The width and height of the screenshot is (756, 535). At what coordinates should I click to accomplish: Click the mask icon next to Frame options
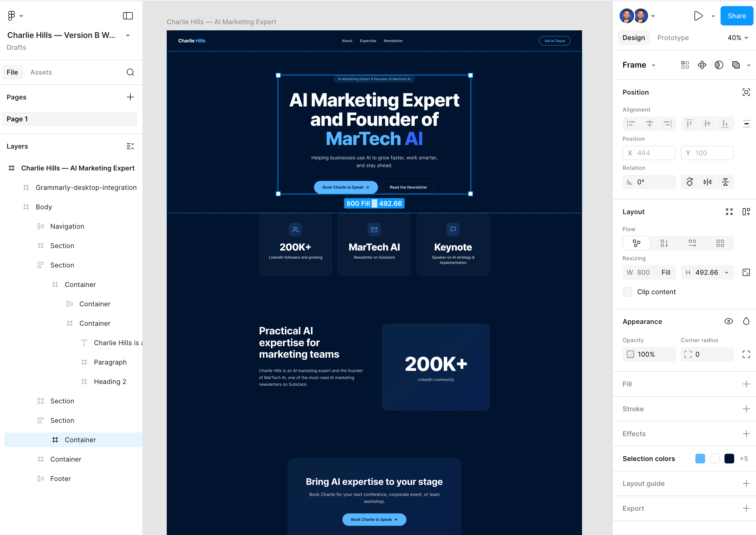coord(736,65)
